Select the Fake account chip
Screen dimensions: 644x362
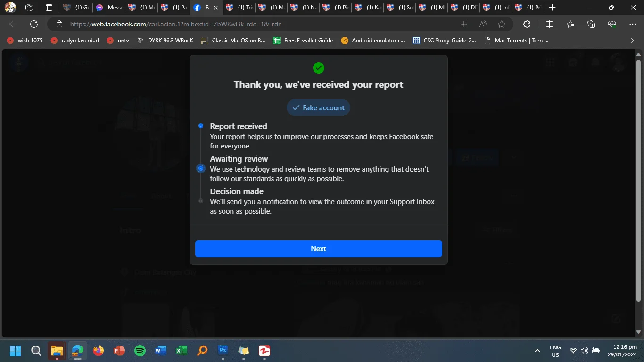(318, 107)
